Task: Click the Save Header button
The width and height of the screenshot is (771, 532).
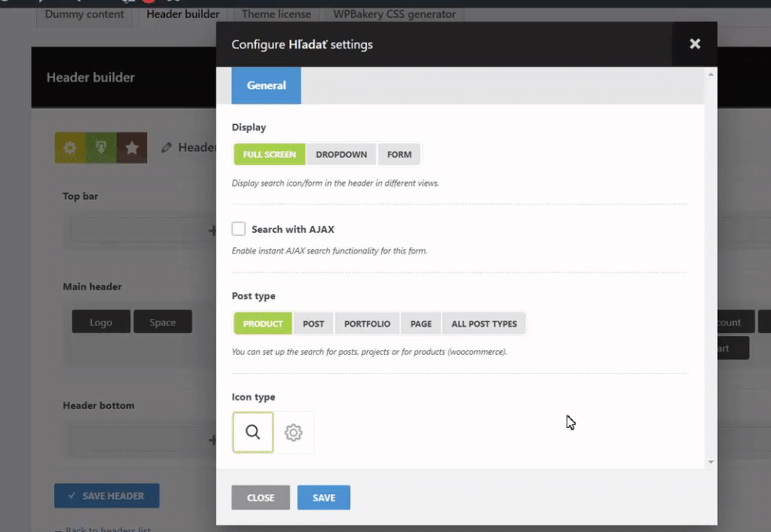Action: point(106,496)
